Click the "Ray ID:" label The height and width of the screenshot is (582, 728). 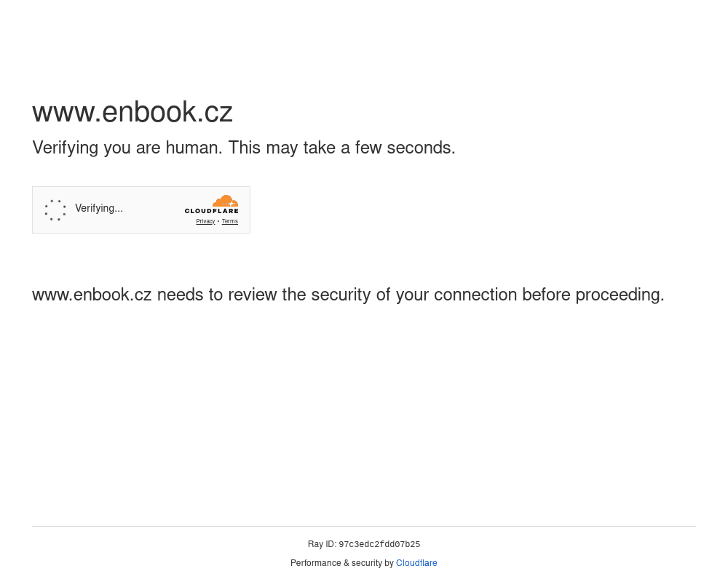click(x=322, y=544)
